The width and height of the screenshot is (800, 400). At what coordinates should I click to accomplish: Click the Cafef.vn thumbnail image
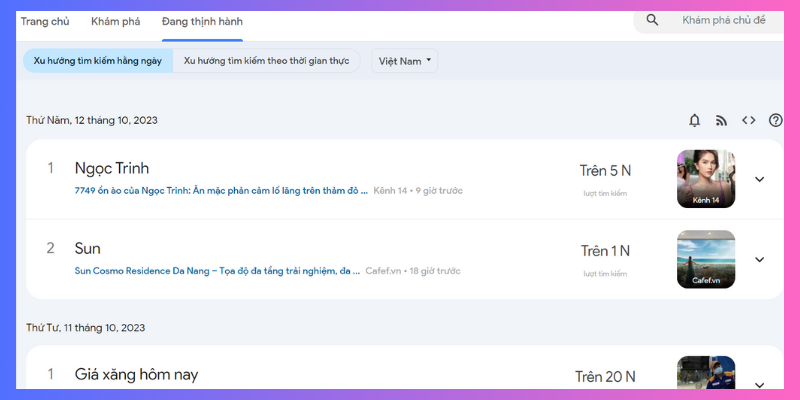(x=706, y=259)
